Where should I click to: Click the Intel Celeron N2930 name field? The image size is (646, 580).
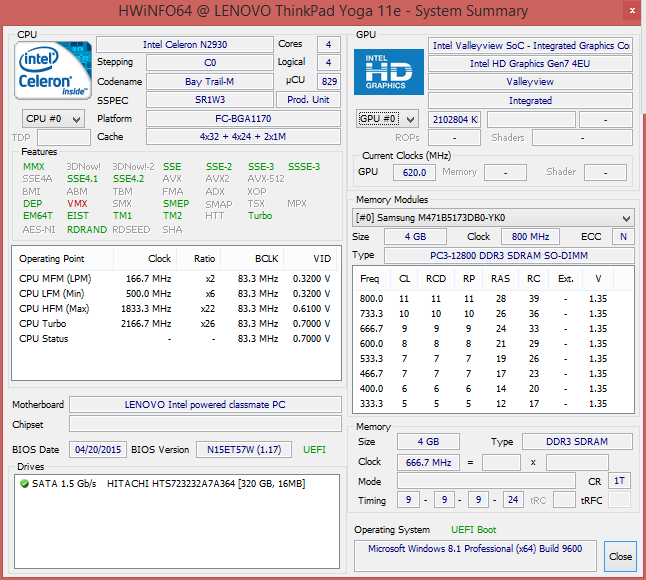click(x=184, y=45)
